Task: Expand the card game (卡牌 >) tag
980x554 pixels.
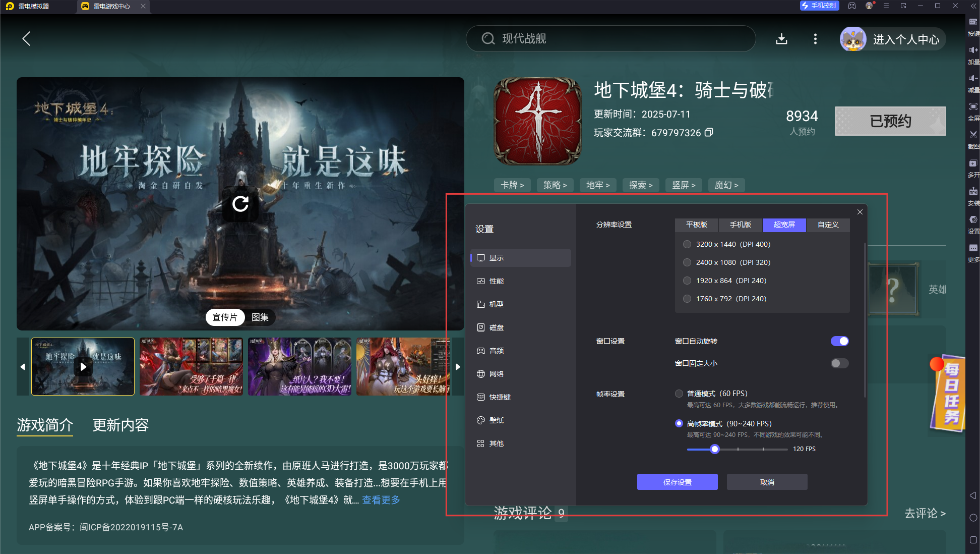Action: 512,185
